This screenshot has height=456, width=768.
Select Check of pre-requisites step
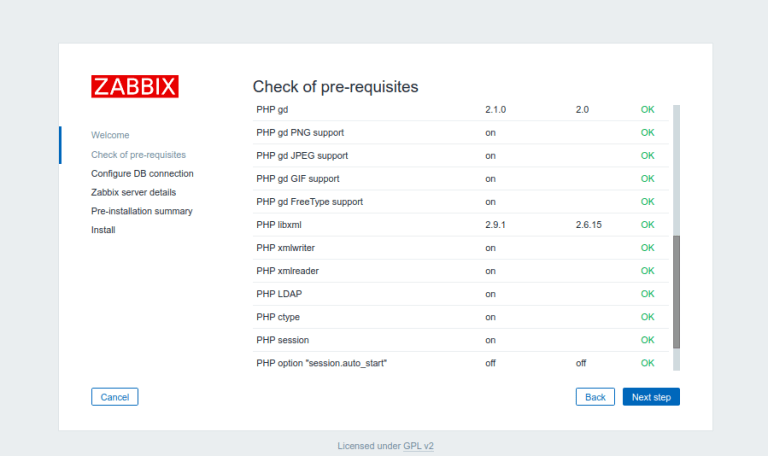point(139,155)
